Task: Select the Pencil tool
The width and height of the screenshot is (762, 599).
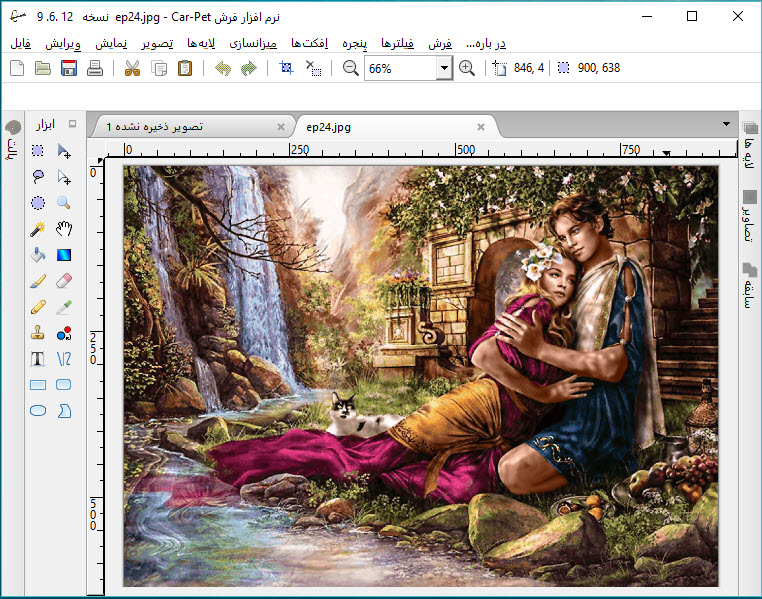Action: click(38, 307)
